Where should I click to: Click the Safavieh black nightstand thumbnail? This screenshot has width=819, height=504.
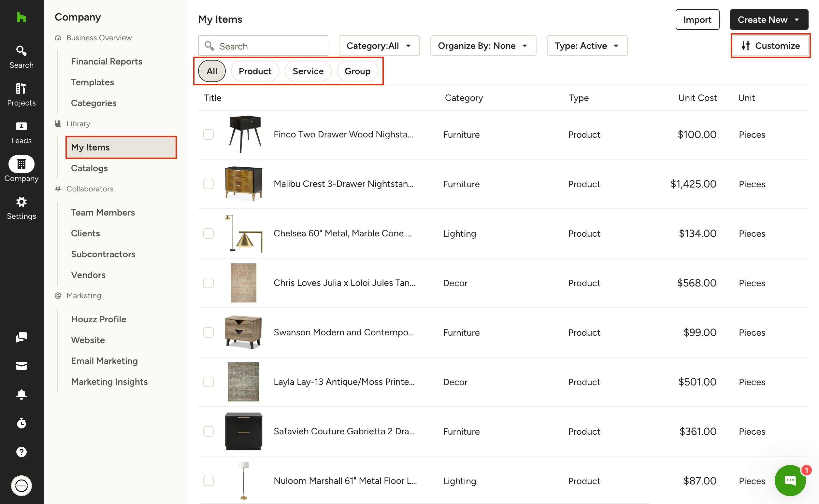point(244,431)
